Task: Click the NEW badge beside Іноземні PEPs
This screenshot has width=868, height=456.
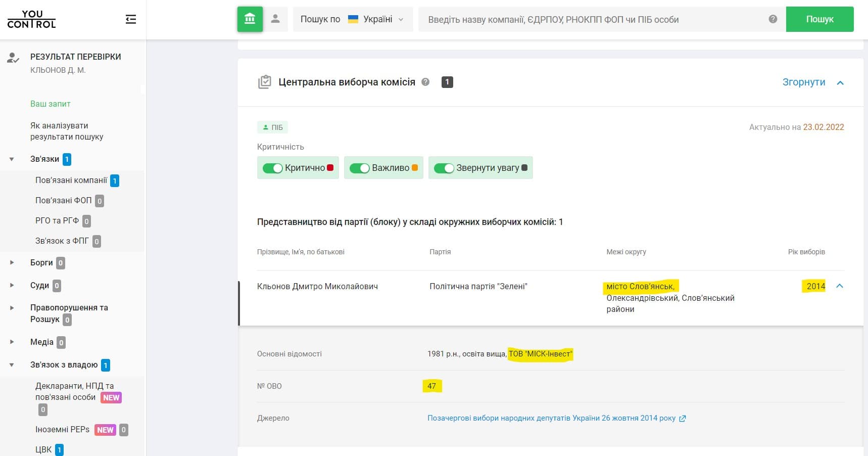Action: [105, 430]
